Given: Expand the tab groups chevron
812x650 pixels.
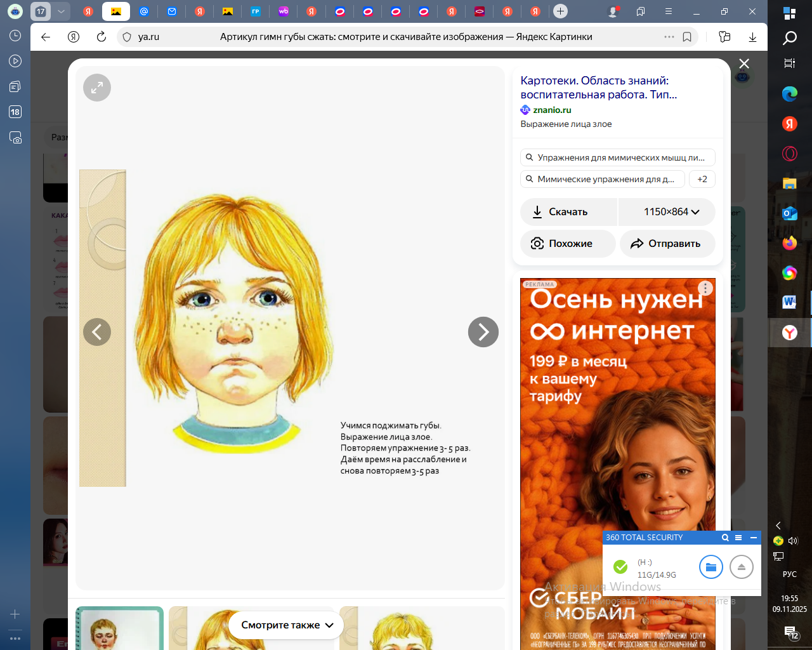Looking at the screenshot, I should tap(61, 11).
